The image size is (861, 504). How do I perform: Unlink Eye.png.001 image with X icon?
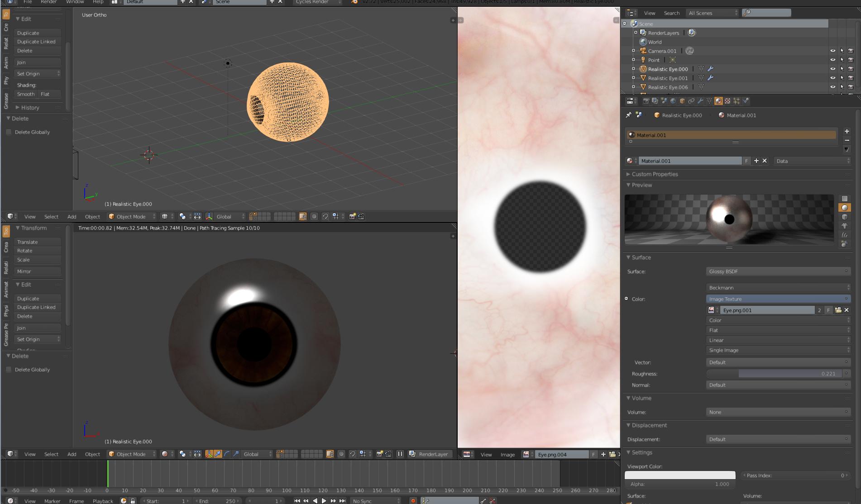[x=847, y=310]
